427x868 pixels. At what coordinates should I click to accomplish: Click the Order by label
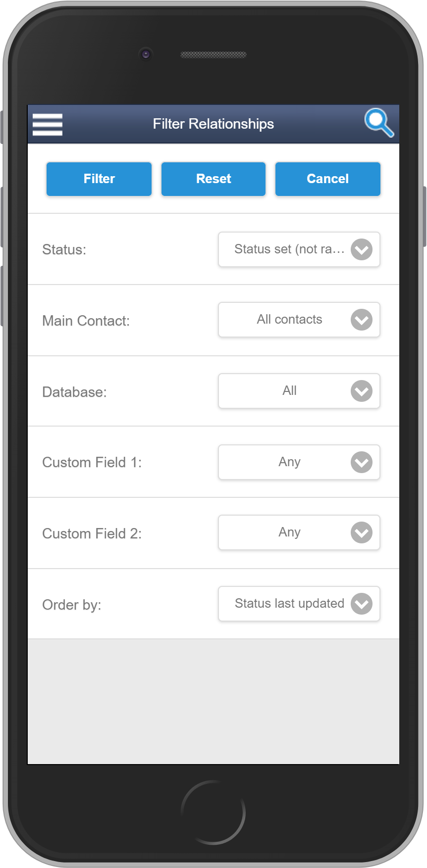[72, 605]
